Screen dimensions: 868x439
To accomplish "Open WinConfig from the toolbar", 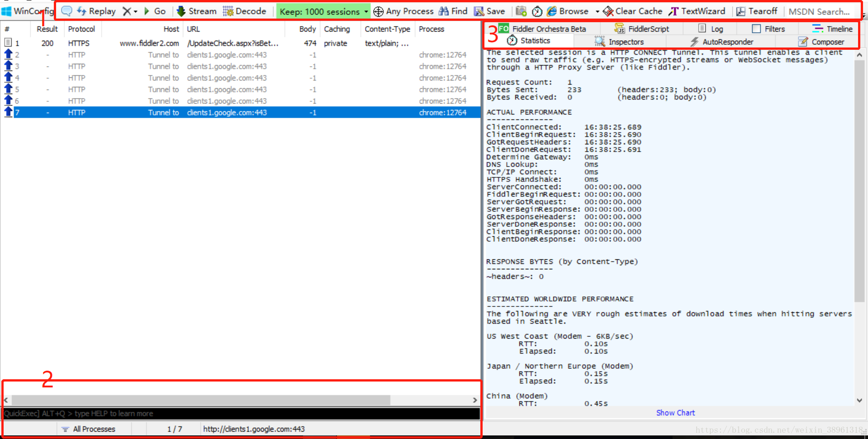I will coord(27,11).
